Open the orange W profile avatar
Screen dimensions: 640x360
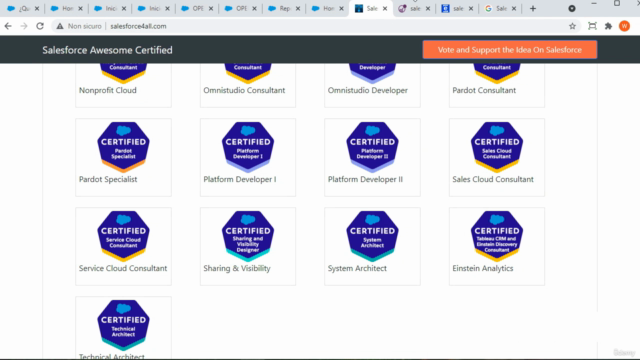pyautogui.click(x=624, y=26)
